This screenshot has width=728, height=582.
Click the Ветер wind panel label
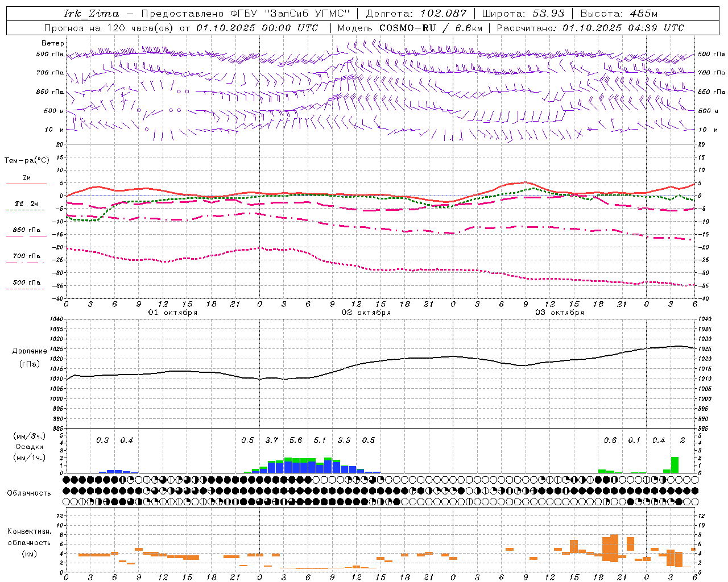click(x=53, y=43)
